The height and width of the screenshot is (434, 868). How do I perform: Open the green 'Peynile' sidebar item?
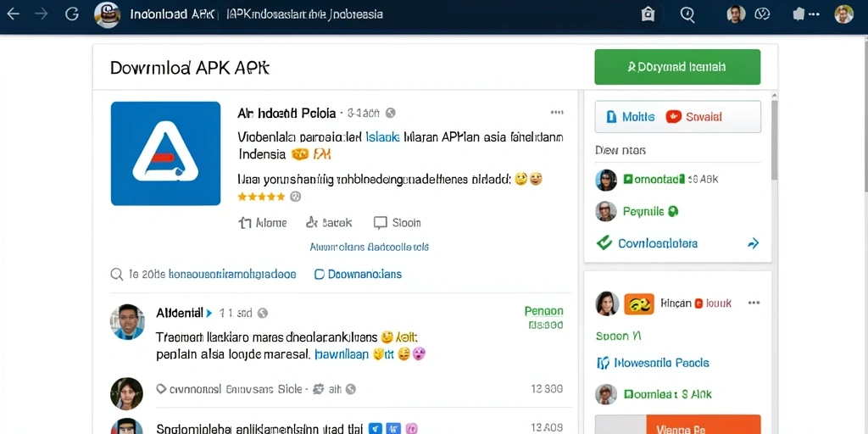[x=650, y=211]
